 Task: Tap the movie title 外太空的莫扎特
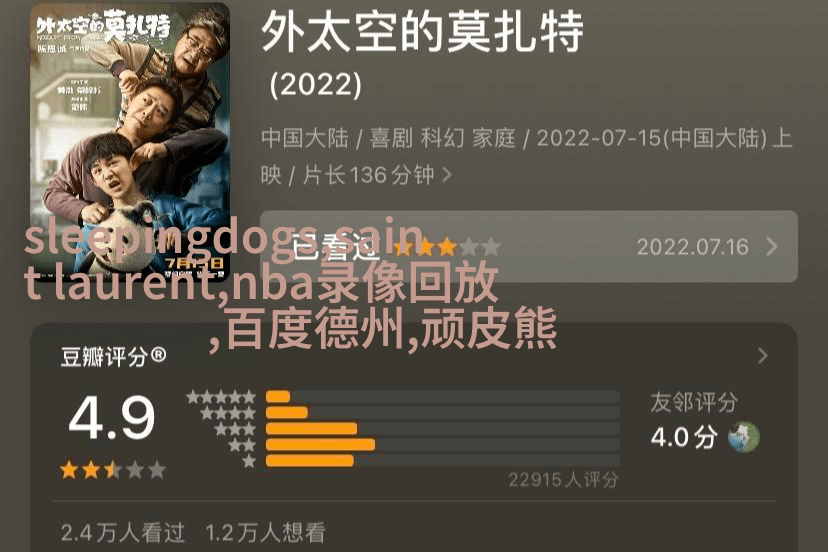[422, 32]
